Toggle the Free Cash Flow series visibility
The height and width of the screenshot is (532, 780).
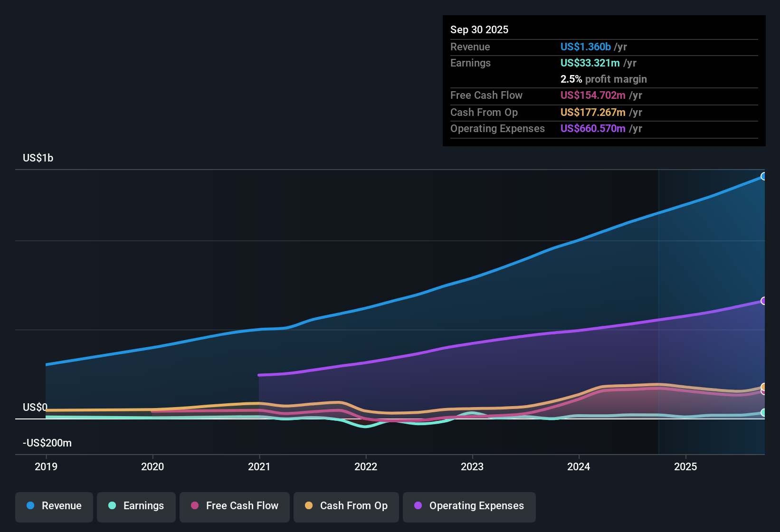234,506
